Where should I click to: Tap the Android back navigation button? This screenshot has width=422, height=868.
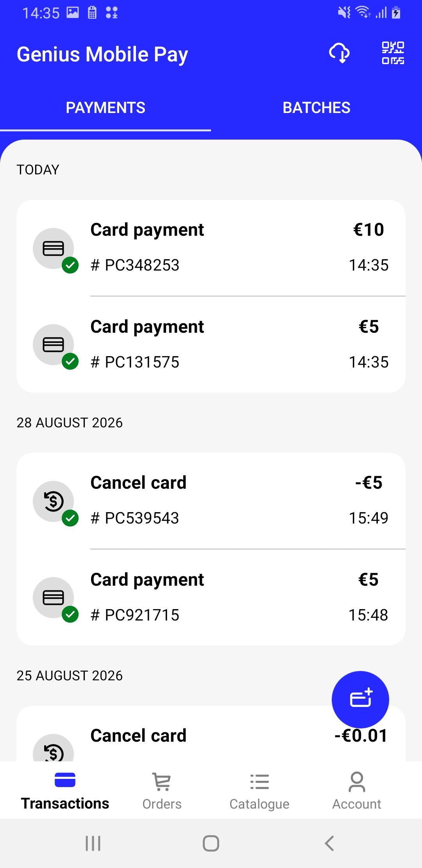tap(329, 843)
